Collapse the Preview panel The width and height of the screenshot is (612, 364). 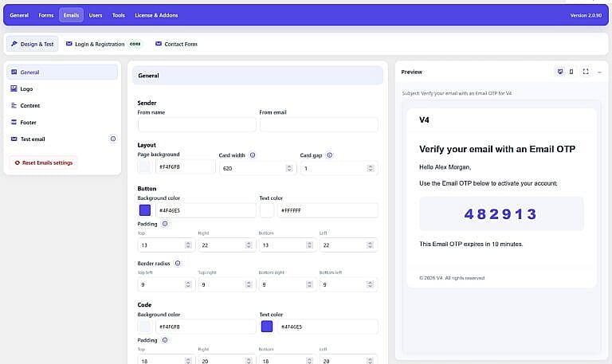599,72
